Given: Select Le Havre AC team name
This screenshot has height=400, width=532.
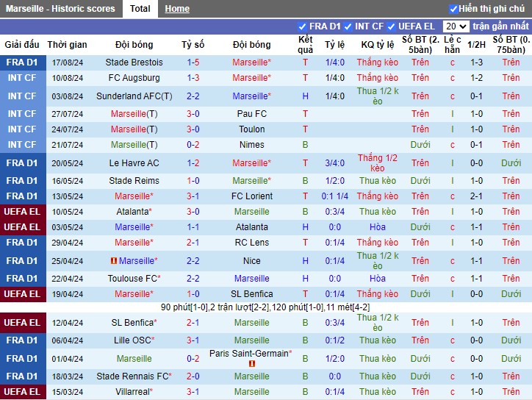Looking at the screenshot, I should (x=134, y=163).
